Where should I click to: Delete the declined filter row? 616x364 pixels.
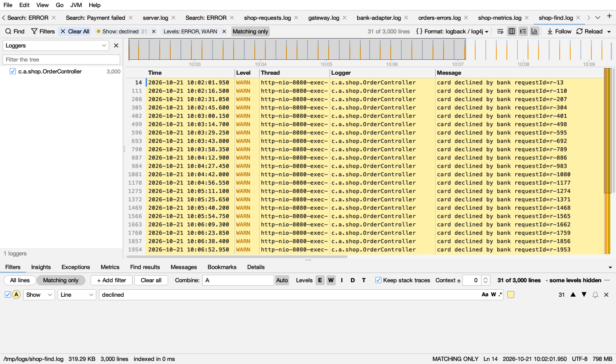point(606,295)
